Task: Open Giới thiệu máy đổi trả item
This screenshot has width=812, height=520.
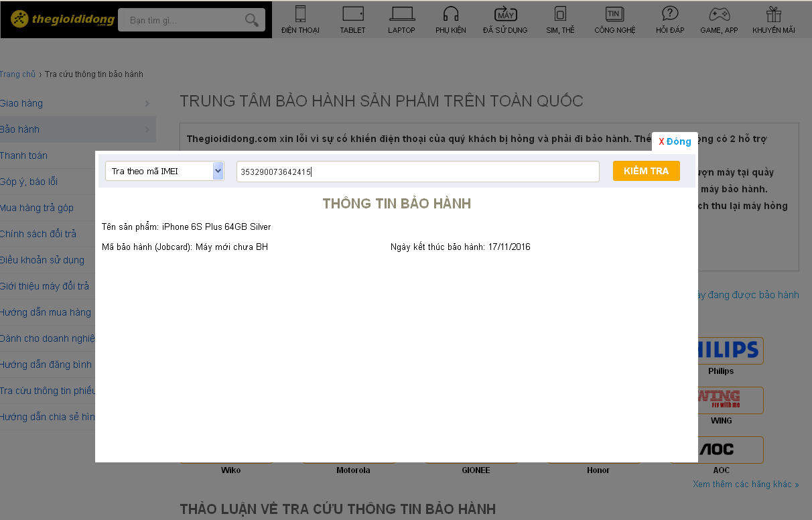Action: click(44, 286)
